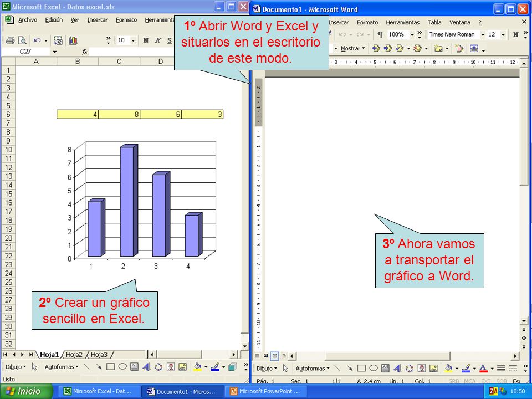
Task: Open the Ventana menu in Word
Action: pos(460,22)
